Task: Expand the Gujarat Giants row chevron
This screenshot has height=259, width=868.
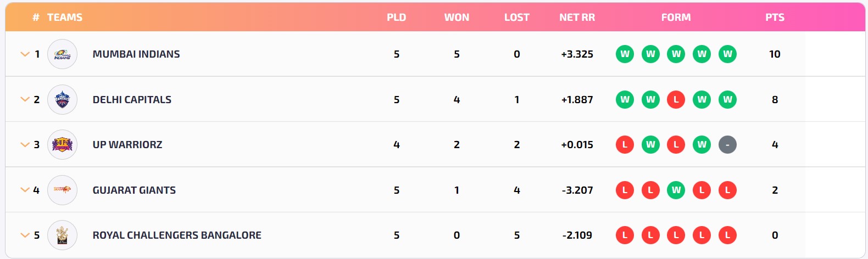Action: click(x=25, y=190)
